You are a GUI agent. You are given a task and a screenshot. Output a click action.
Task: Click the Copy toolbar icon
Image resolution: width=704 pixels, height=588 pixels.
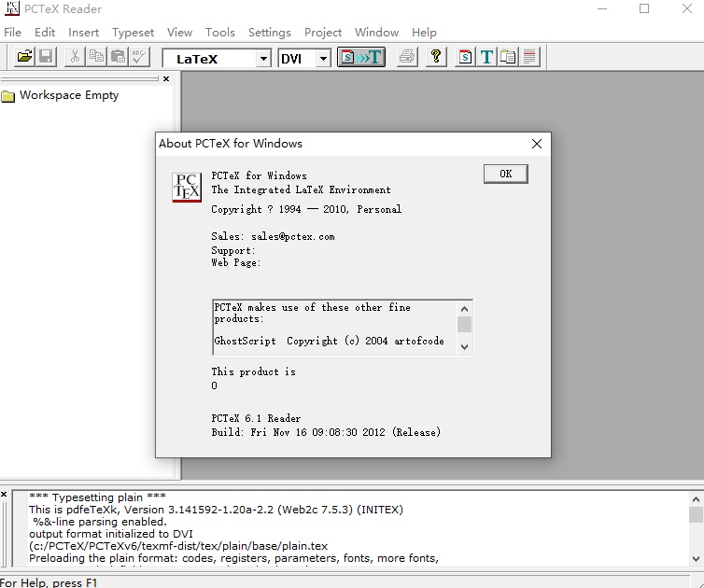[x=96, y=57]
